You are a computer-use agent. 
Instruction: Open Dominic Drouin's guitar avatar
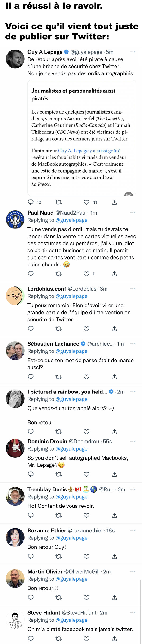[15, 448]
